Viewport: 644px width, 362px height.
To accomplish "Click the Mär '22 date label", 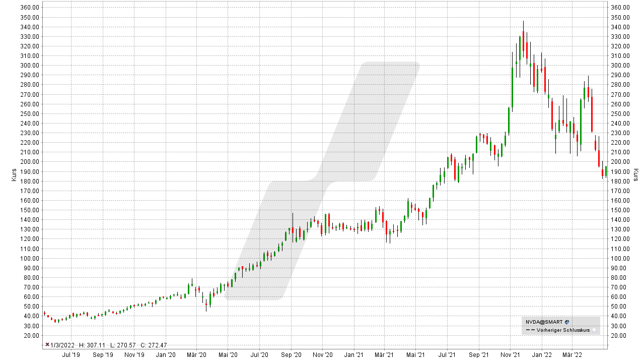I will pos(572,355).
